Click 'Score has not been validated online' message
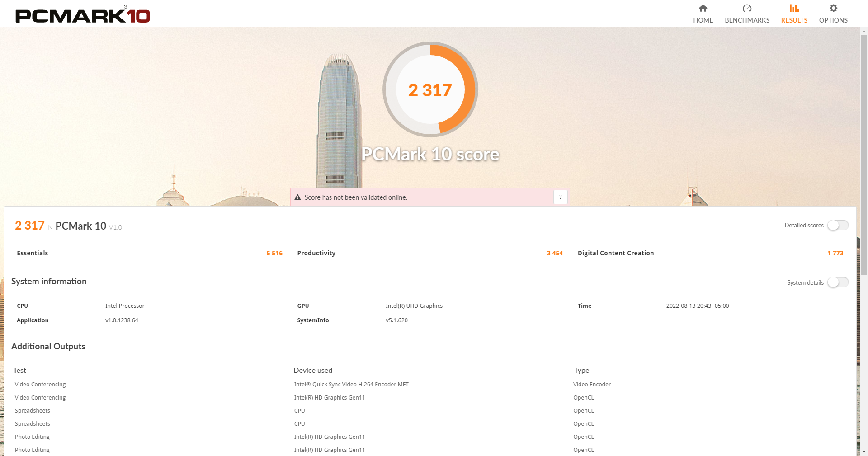The height and width of the screenshot is (456, 868). tap(356, 197)
